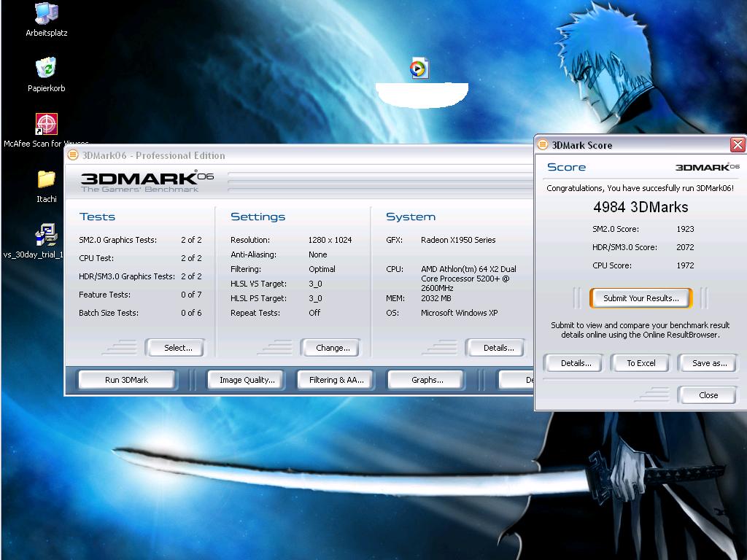Open Image Quality... options
The image size is (747, 560).
[x=247, y=380]
